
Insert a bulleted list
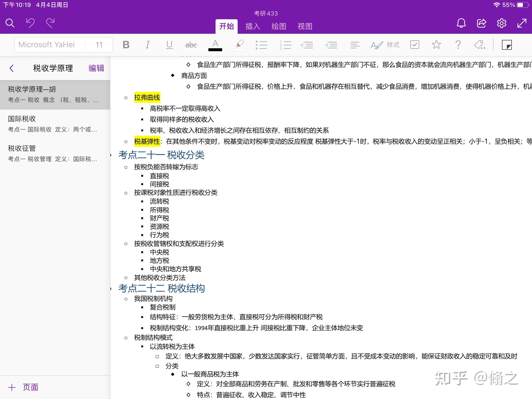[261, 45]
